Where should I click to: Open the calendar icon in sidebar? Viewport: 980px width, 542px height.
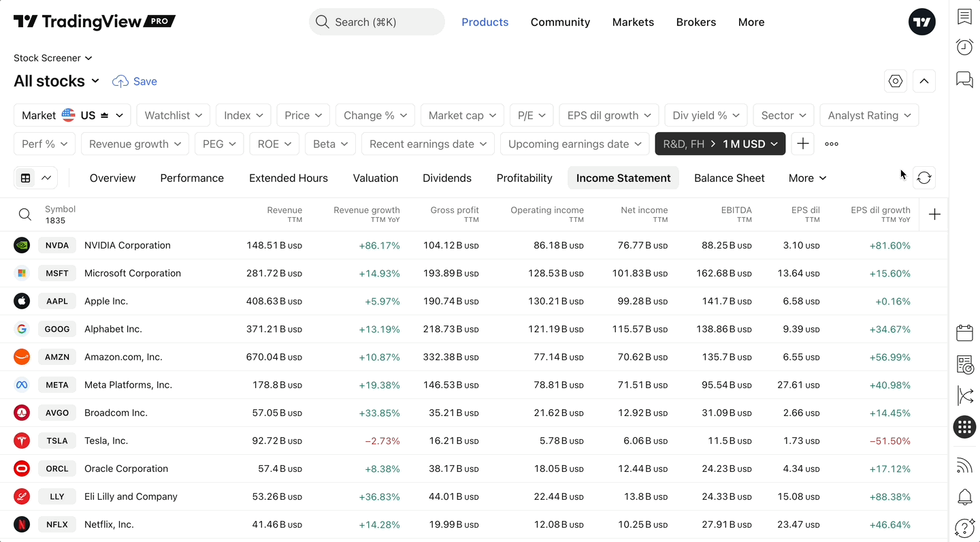click(x=964, y=332)
